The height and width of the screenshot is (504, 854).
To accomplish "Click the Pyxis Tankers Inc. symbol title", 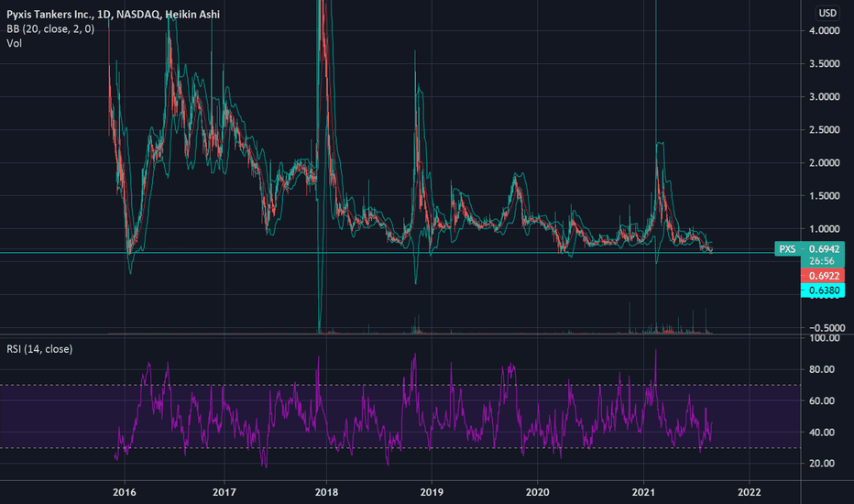I will click(113, 14).
